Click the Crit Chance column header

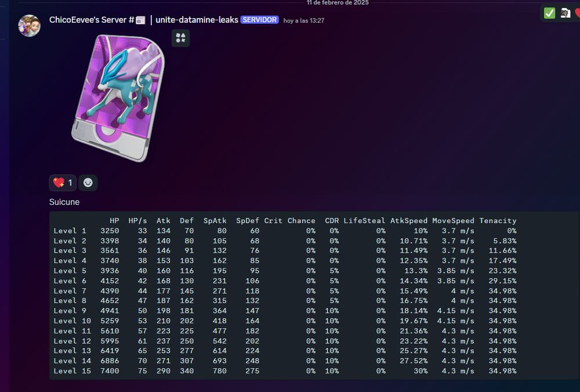[x=289, y=221]
